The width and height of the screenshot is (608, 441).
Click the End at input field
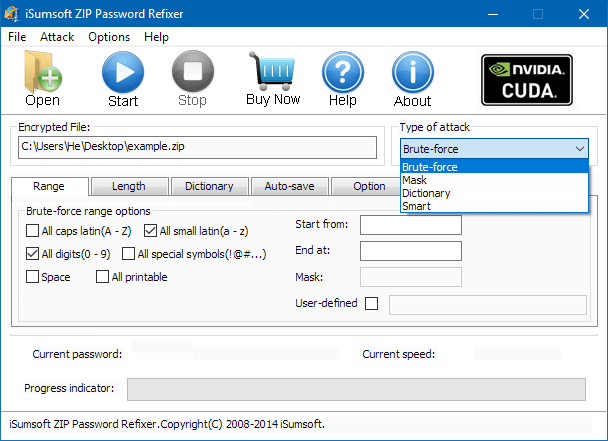tap(411, 251)
